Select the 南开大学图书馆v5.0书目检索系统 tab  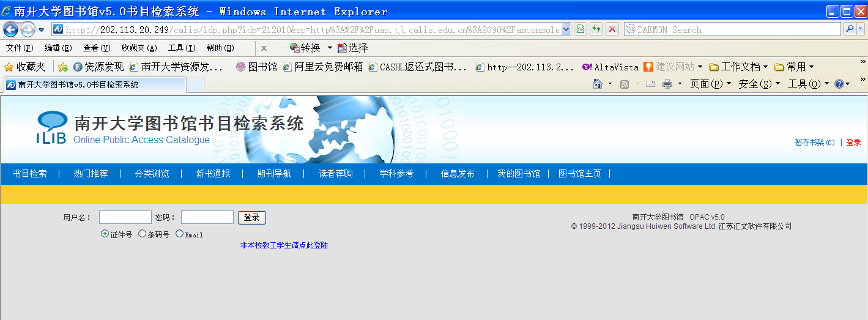click(94, 84)
